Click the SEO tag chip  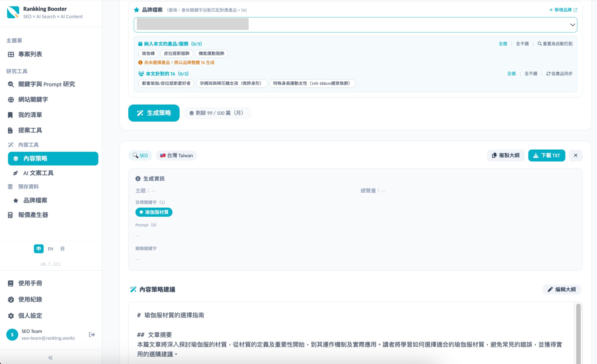tap(140, 156)
